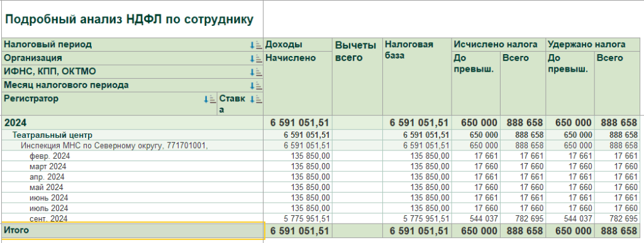
Task: Select the Регистратор header cell
Action: tap(109, 104)
